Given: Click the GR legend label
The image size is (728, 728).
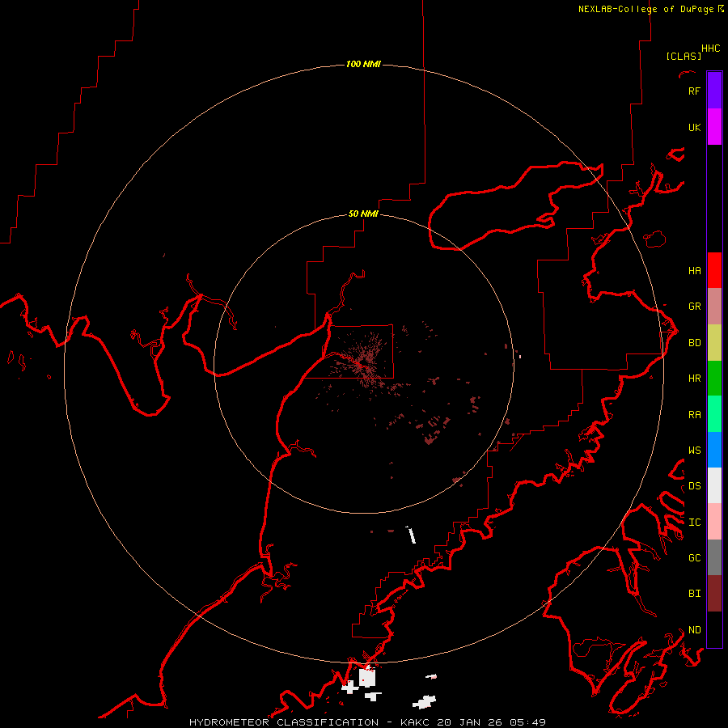Looking at the screenshot, I should (694, 306).
